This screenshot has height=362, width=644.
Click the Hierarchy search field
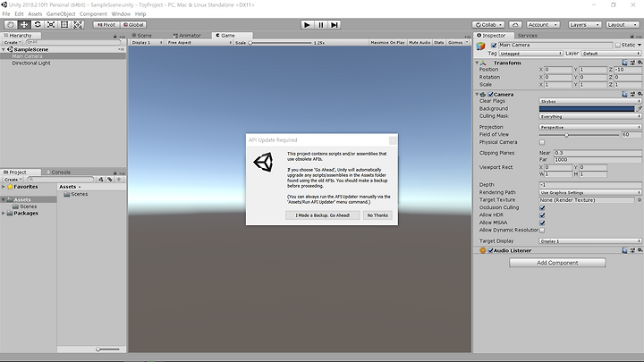coord(73,42)
